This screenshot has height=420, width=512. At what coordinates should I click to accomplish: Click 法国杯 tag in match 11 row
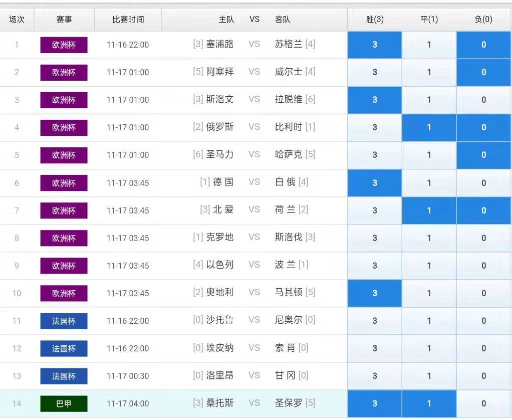[x=64, y=321]
